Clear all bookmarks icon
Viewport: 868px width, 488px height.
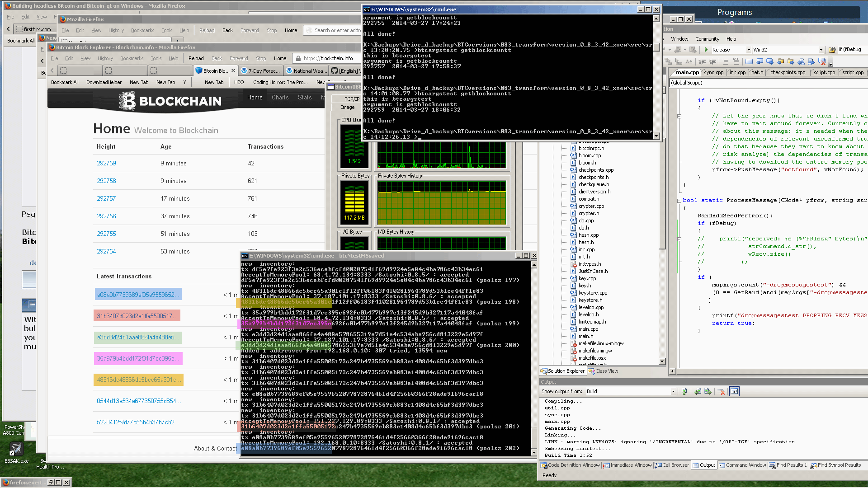coord(822,61)
